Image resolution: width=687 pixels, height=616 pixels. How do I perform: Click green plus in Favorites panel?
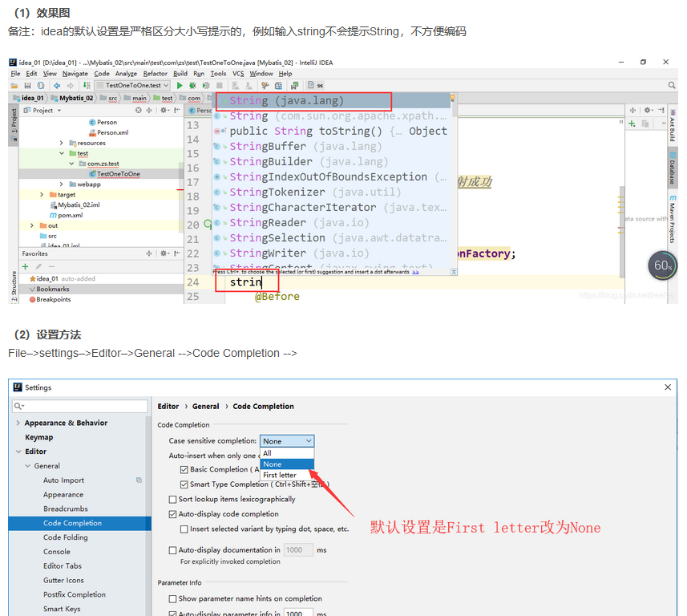[26, 266]
